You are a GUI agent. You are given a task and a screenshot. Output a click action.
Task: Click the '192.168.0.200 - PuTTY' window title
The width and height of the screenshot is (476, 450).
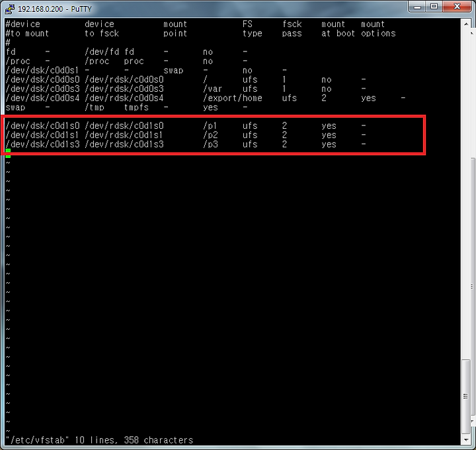(55, 9)
